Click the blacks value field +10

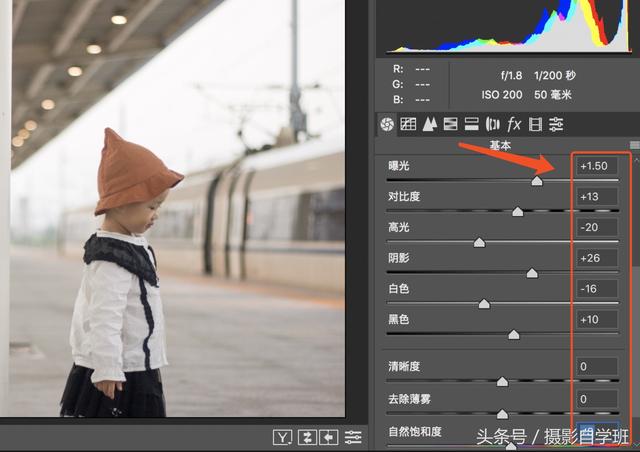597,319
